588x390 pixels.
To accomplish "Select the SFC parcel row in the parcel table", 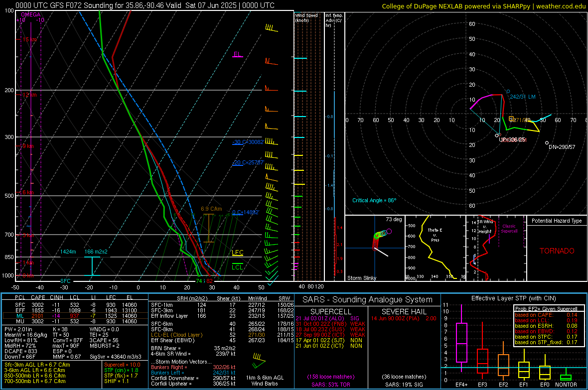I will (75, 305).
